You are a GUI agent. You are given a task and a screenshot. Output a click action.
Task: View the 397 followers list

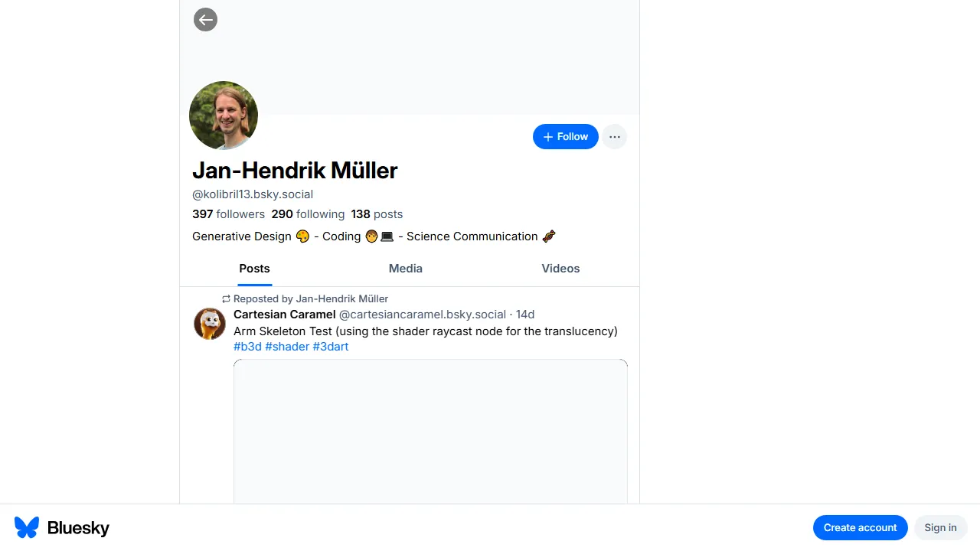(x=228, y=214)
